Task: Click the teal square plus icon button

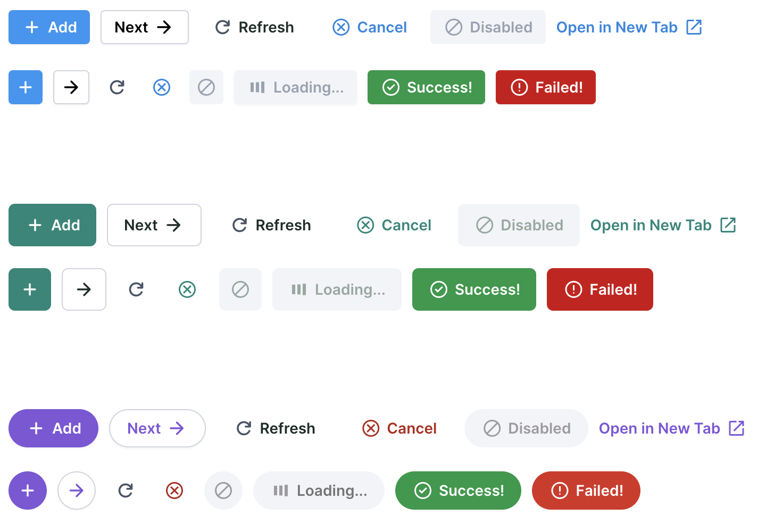Action: click(x=30, y=289)
